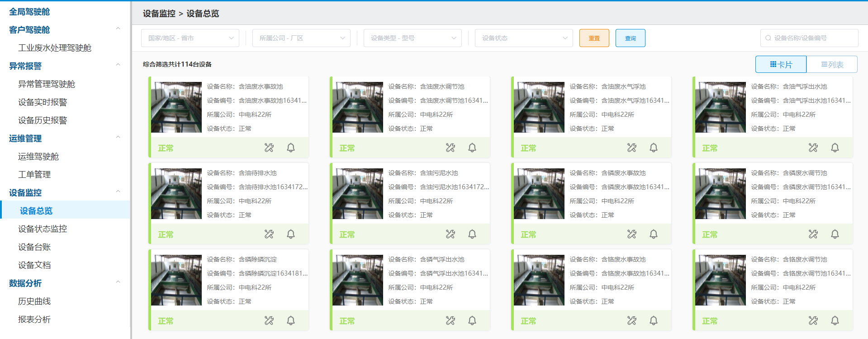This screenshot has height=339, width=868.
Task: Click 设备总览 active sidebar item
Action: point(65,210)
